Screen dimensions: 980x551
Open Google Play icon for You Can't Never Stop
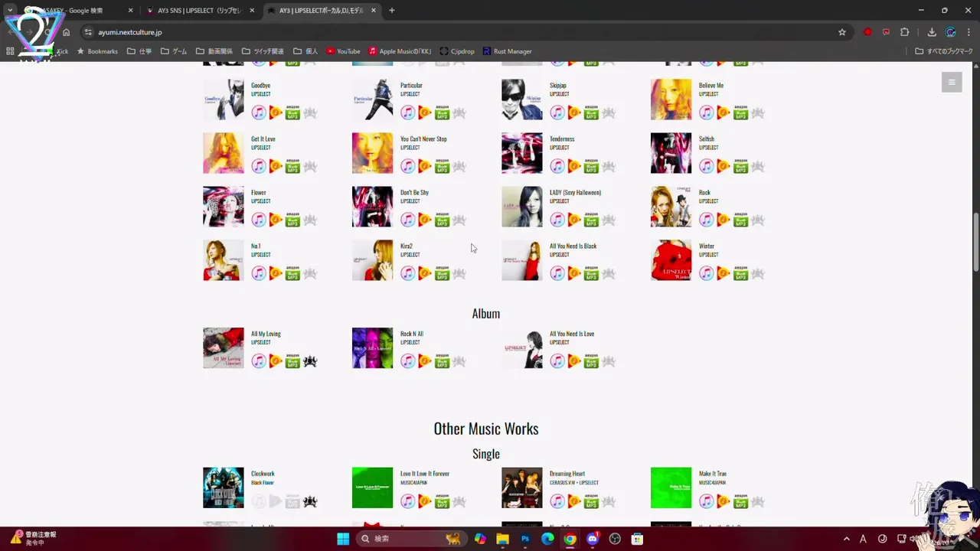pyautogui.click(x=425, y=166)
